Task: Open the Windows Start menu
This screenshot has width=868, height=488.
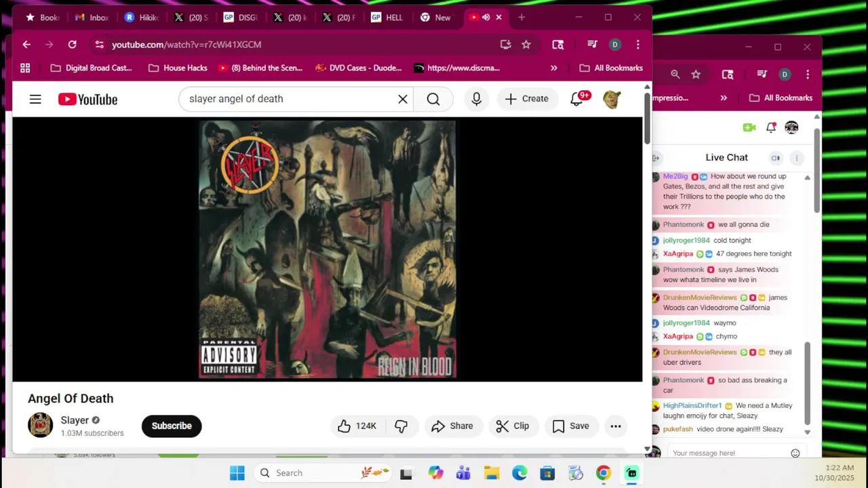Action: [237, 473]
